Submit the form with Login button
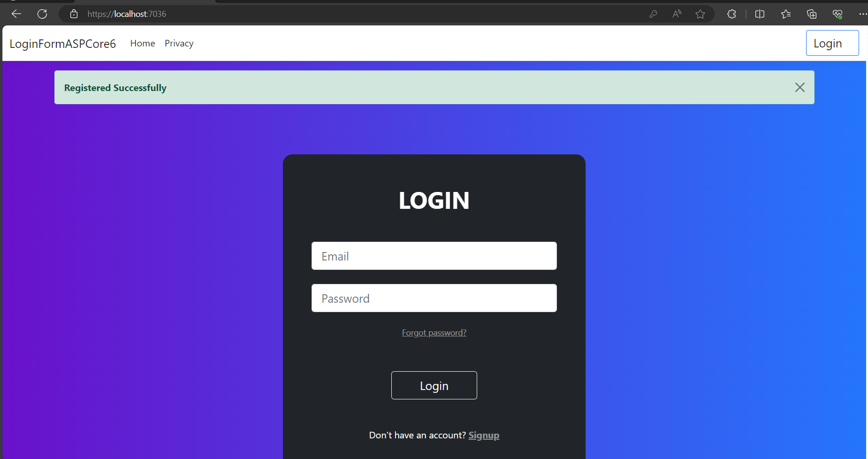The image size is (868, 459). pyautogui.click(x=434, y=385)
